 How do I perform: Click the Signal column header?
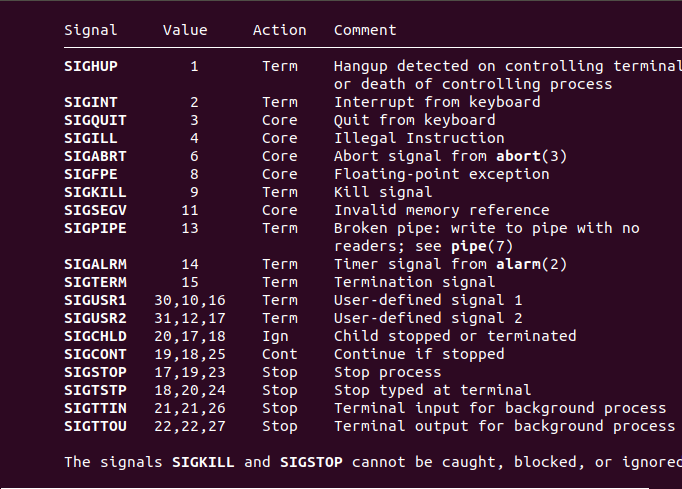pos(91,30)
